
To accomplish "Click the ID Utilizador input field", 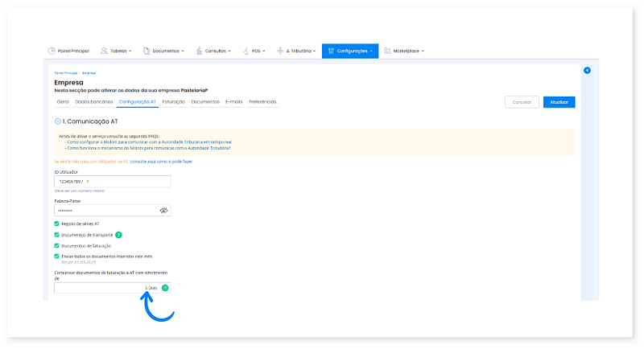I will (113, 182).
